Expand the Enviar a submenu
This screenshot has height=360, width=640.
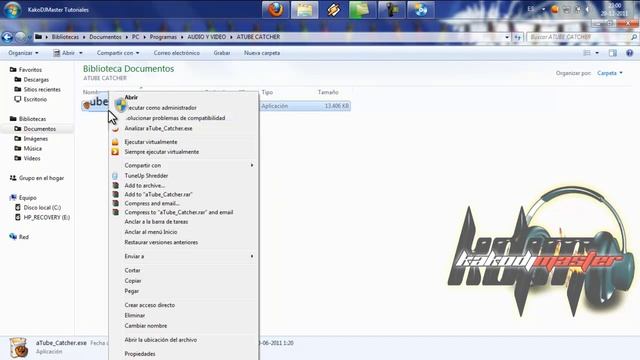252,256
